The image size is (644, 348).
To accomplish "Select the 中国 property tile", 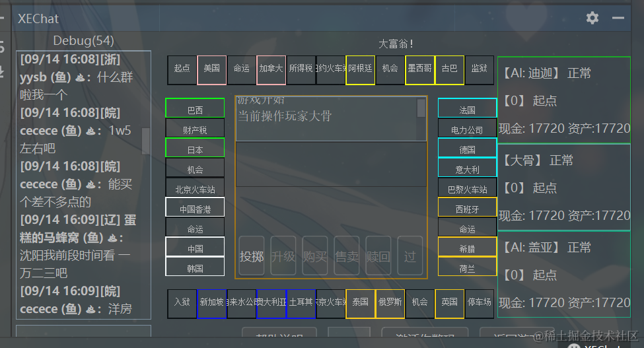I will pyautogui.click(x=195, y=246).
